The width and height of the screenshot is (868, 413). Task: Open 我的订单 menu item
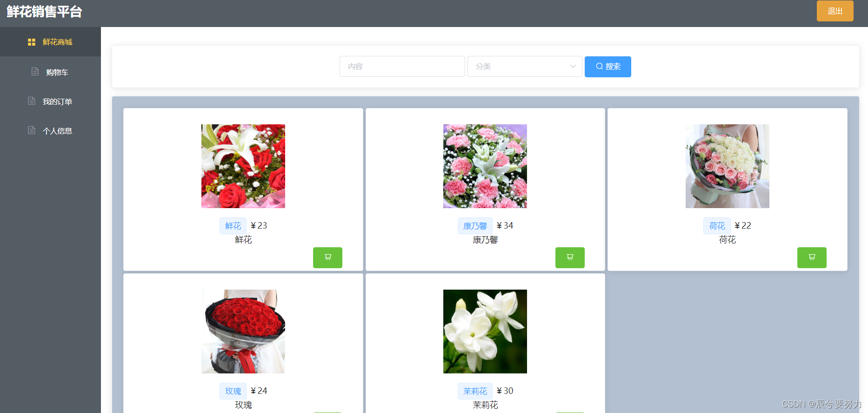50,102
